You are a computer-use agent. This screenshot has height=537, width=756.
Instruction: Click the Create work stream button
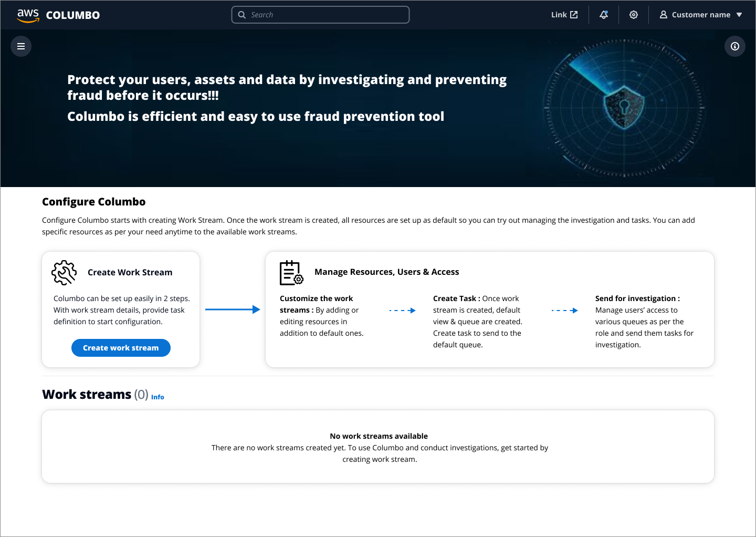click(121, 348)
